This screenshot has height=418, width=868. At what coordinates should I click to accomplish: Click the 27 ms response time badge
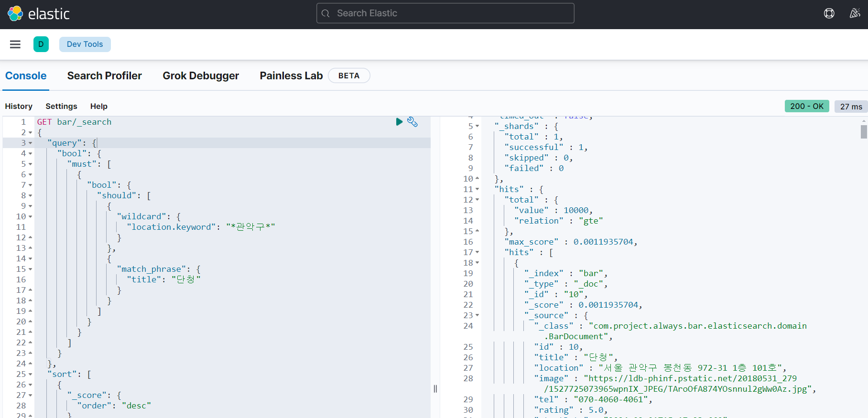point(851,107)
